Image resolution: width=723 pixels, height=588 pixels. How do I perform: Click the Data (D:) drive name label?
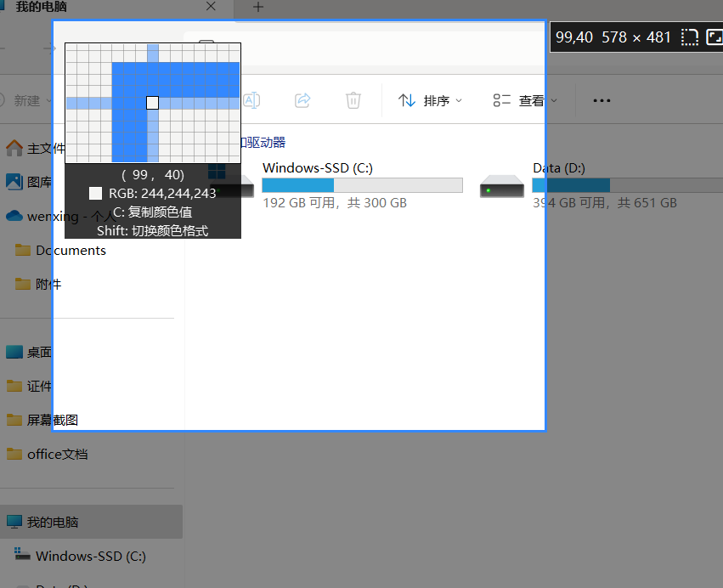pos(559,168)
